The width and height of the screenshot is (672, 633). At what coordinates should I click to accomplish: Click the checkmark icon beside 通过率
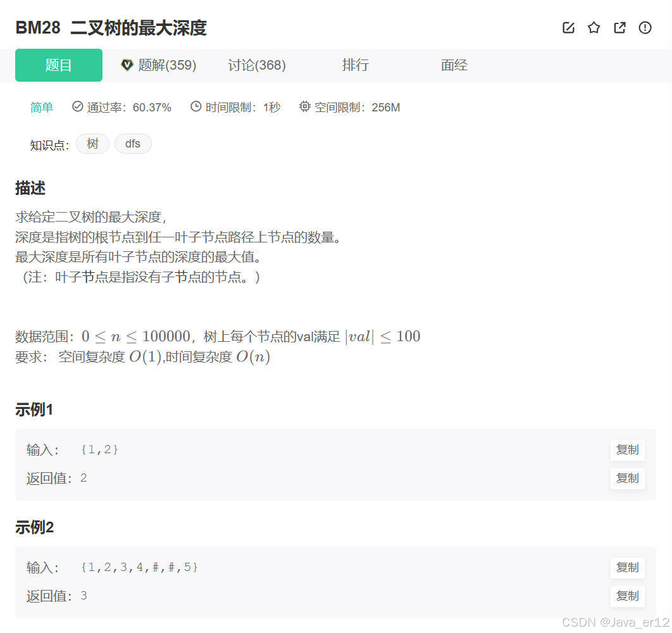tap(77, 107)
